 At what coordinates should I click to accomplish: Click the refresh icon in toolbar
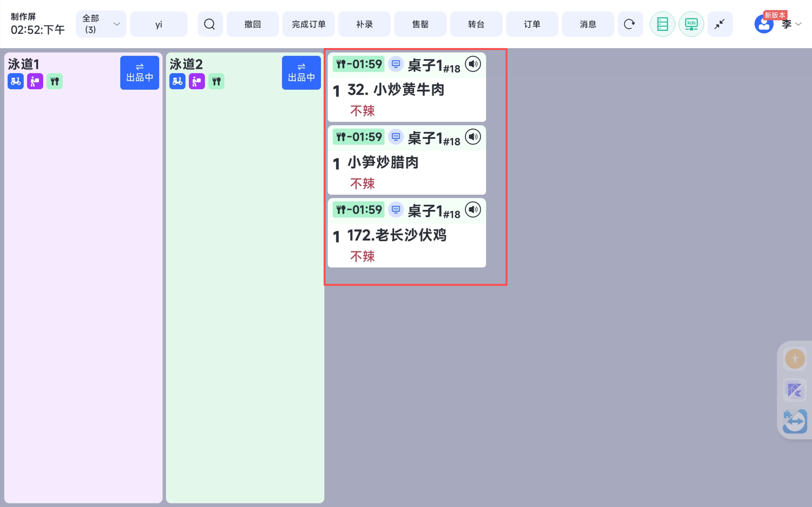(x=630, y=24)
